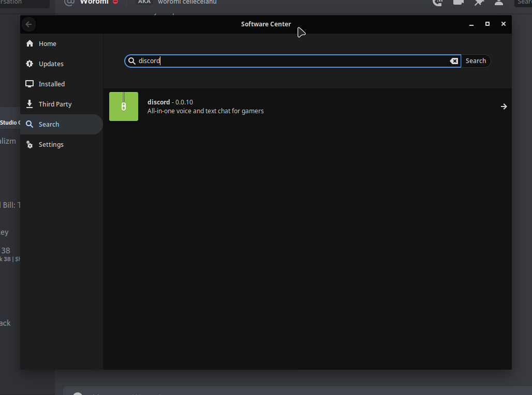
Task: Click the Updates badge icon
Action: click(x=29, y=64)
